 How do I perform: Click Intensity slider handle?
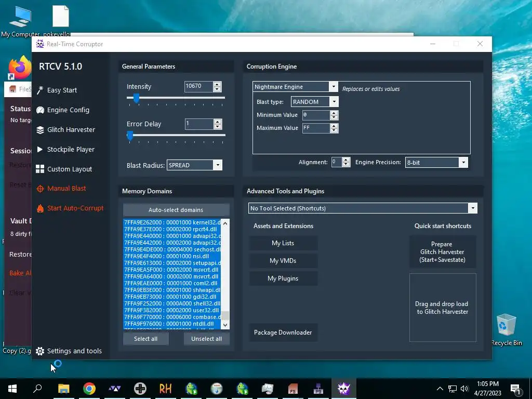click(136, 98)
